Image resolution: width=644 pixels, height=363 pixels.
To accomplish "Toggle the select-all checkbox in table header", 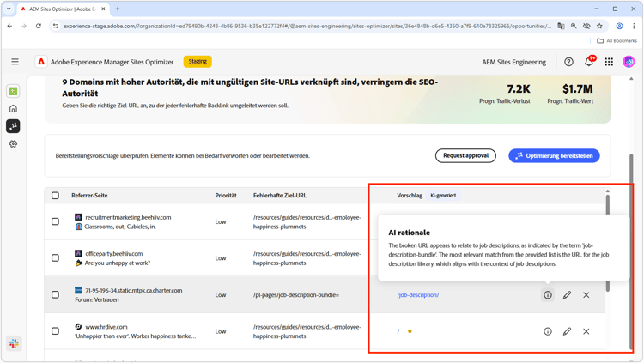I will 56,196.
